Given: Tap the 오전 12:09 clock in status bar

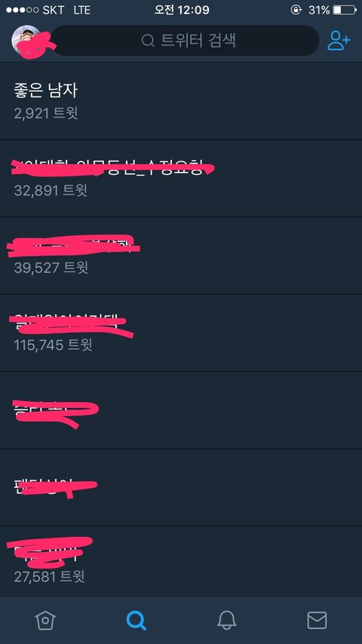Looking at the screenshot, I should click(x=181, y=10).
